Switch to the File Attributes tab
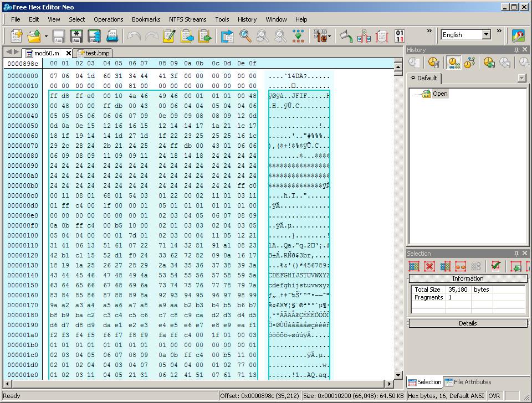The height and width of the screenshot is (403, 532). (x=468, y=382)
